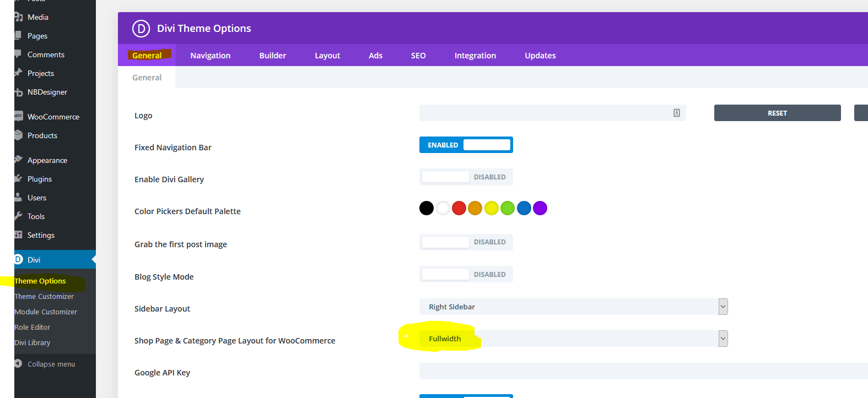Enable the Divi Gallery toggle

click(x=466, y=177)
